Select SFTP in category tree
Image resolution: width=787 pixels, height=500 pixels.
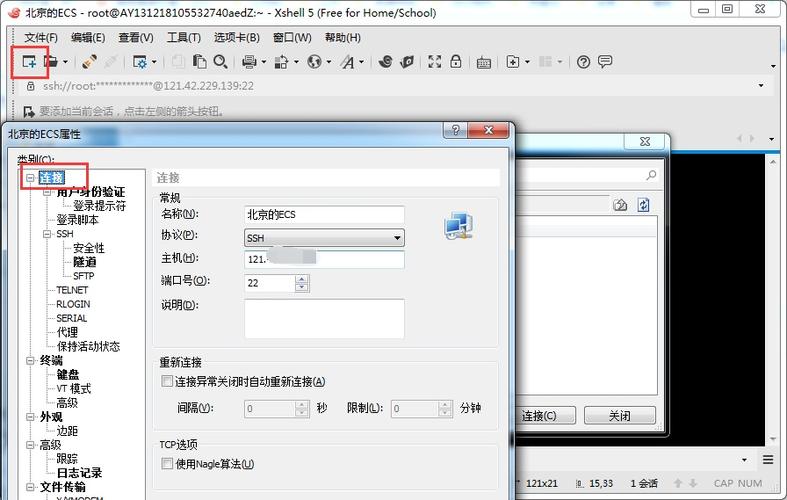point(83,276)
